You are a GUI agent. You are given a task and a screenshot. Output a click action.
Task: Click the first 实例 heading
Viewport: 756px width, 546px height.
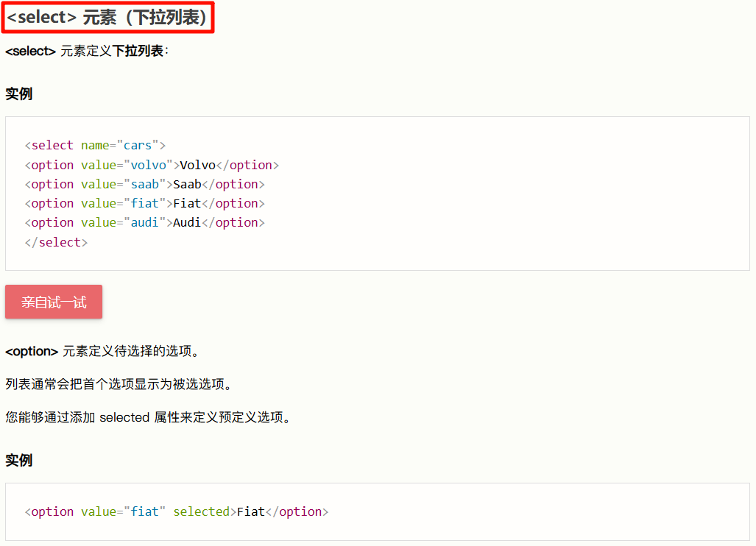pos(19,94)
